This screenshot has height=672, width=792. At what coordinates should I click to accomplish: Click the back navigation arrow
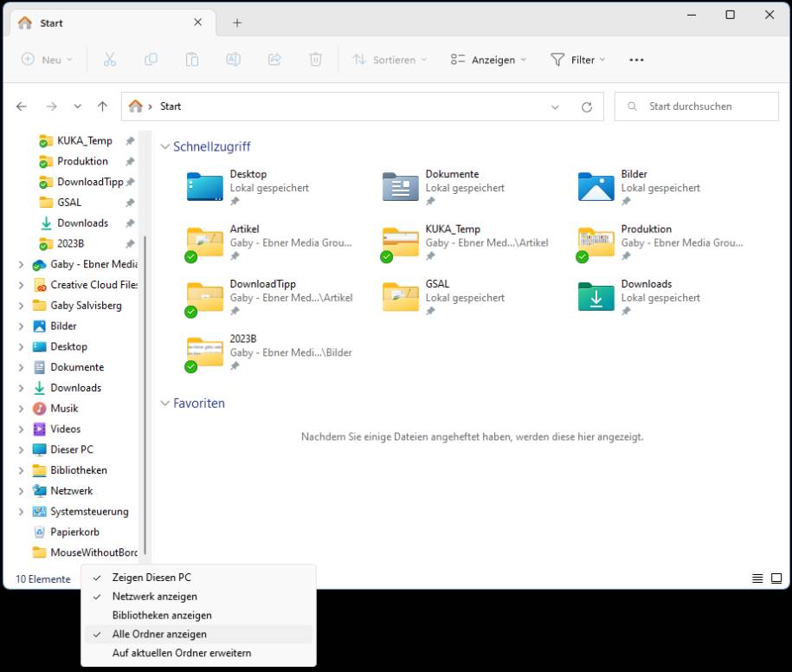(22, 106)
